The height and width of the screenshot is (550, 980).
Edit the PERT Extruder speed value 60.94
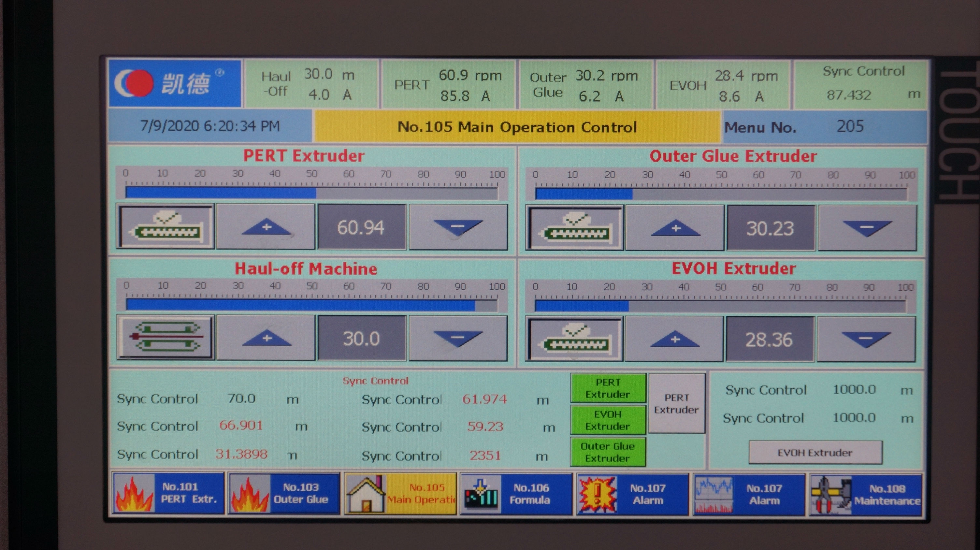pyautogui.click(x=362, y=227)
